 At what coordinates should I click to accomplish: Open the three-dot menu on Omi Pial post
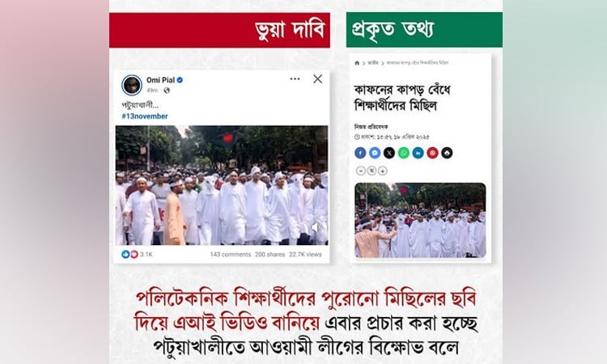click(295, 79)
